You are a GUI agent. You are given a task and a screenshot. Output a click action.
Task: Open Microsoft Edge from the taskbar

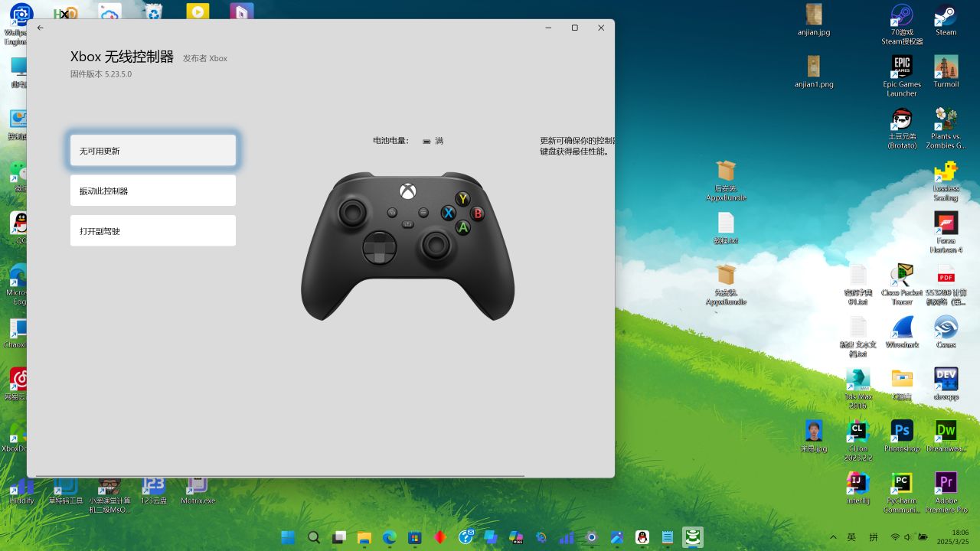click(x=389, y=537)
